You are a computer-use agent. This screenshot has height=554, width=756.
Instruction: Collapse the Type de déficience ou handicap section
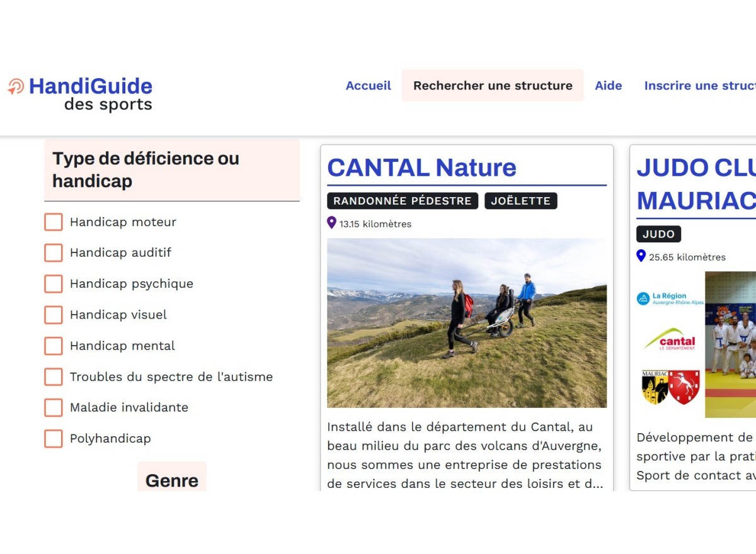172,169
